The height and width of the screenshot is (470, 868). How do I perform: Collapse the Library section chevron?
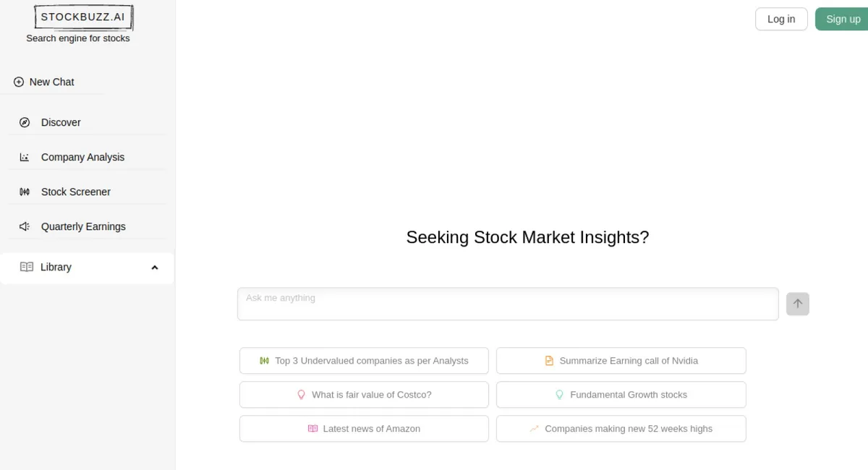pos(154,268)
